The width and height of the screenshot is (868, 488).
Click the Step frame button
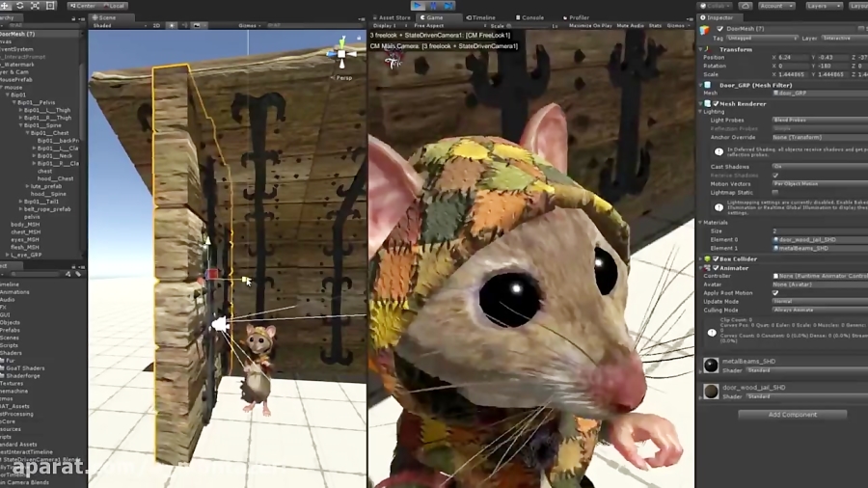tap(448, 6)
